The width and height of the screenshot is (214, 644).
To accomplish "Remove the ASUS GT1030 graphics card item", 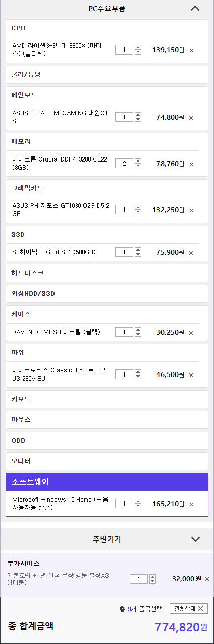I will click(x=191, y=210).
